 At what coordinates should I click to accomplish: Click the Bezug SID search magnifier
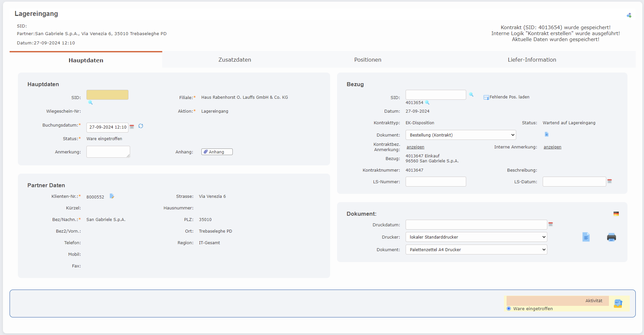[471, 95]
